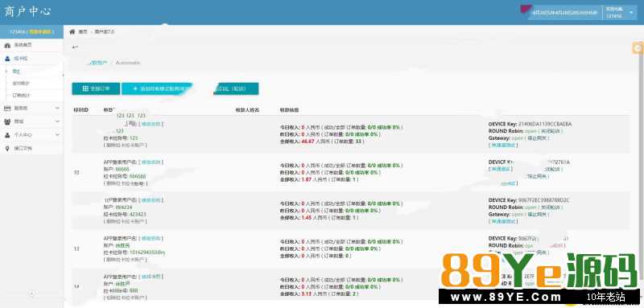644x308 pixels.
Task: Expand the credit card menu chevron in sidebar
Action: pos(57,109)
